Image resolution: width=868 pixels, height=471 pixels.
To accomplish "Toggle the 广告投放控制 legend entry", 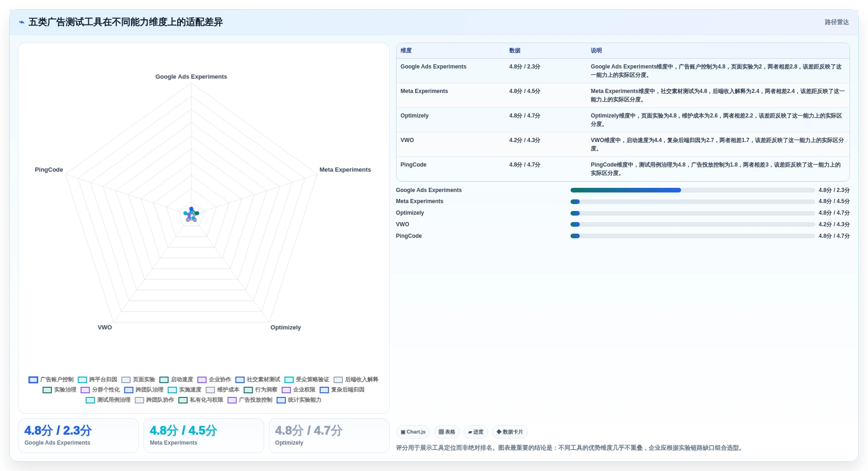I will 250,400.
